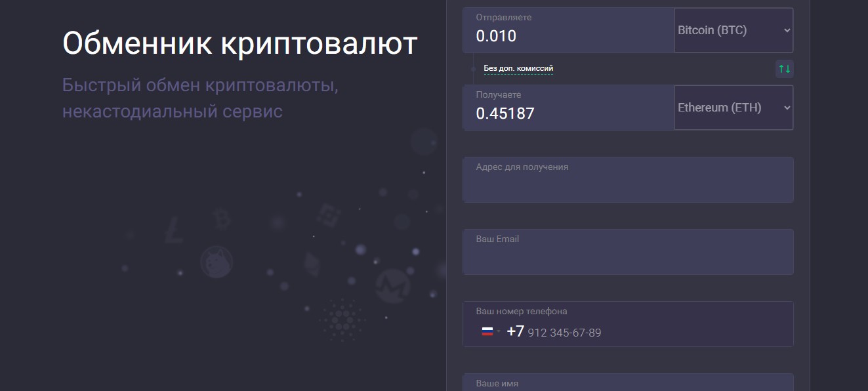Focus the 'Ваш Email' input field
The height and width of the screenshot is (391, 868).
point(628,252)
